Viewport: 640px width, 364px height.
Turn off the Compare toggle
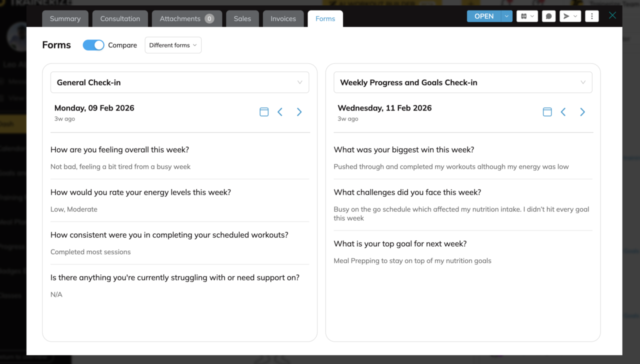pos(93,45)
